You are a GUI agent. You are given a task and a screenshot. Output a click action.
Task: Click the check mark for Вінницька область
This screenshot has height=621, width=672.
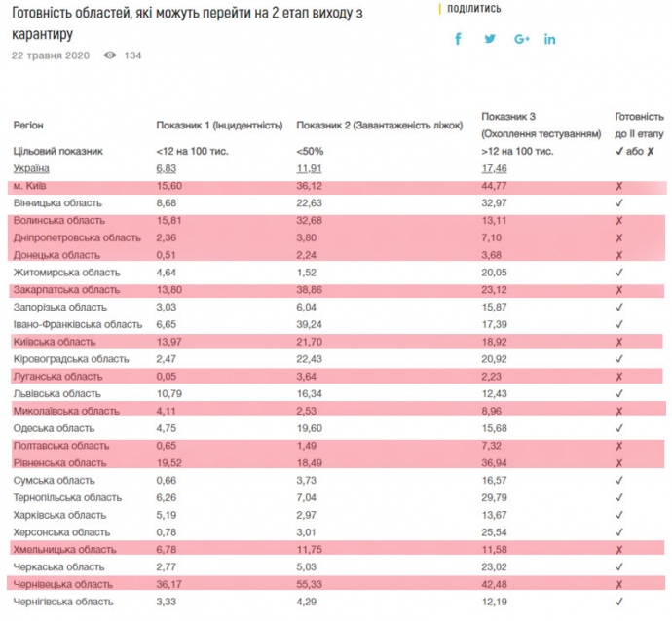coord(620,202)
